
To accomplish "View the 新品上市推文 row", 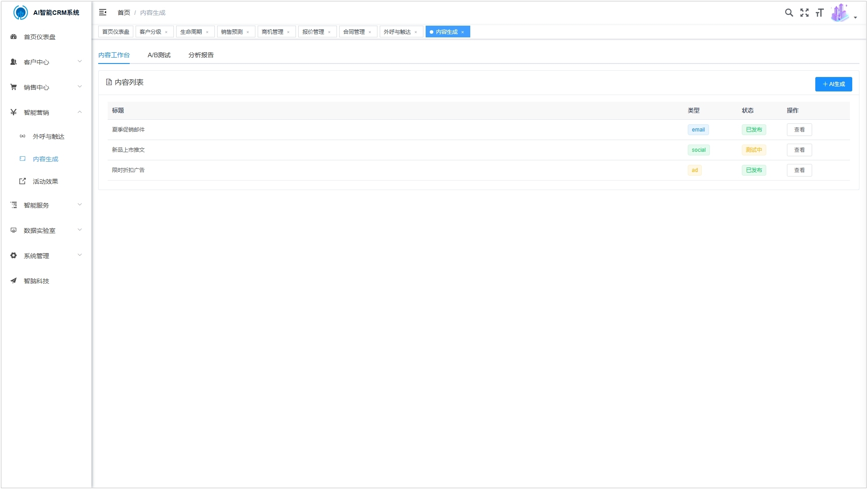I will tap(799, 150).
